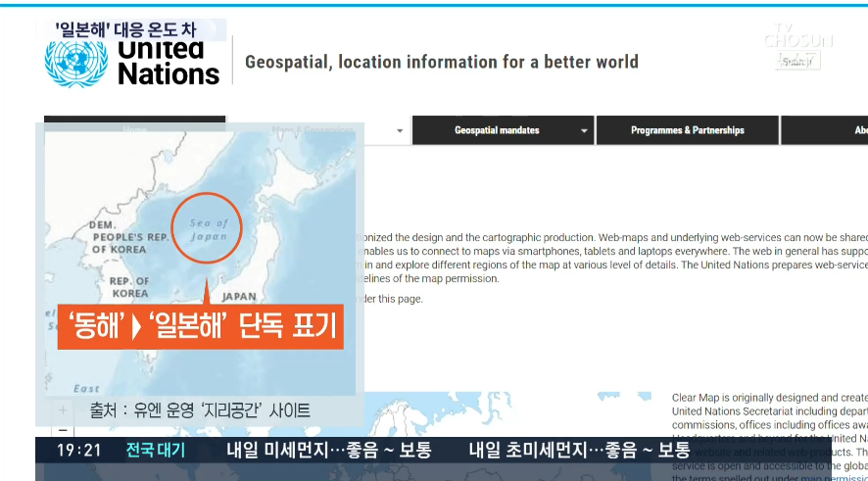Zoom out with the map minus button

click(63, 429)
